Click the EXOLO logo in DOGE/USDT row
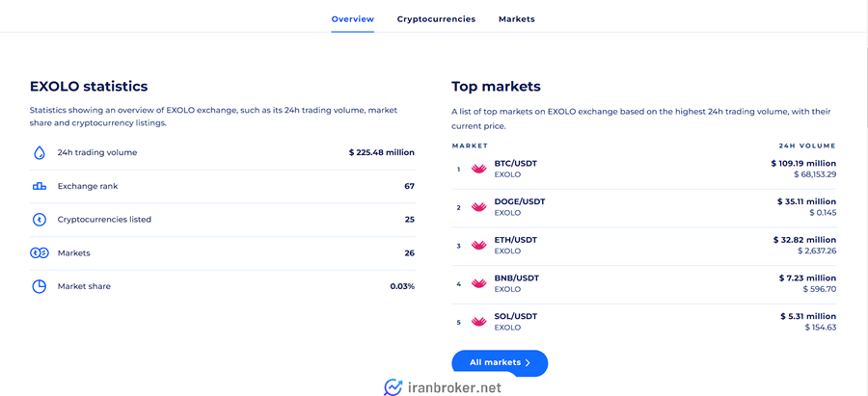 [x=478, y=207]
